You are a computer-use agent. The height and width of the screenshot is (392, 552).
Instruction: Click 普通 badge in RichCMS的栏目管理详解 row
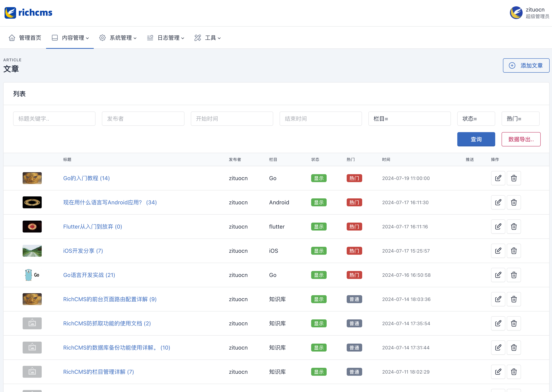point(354,372)
